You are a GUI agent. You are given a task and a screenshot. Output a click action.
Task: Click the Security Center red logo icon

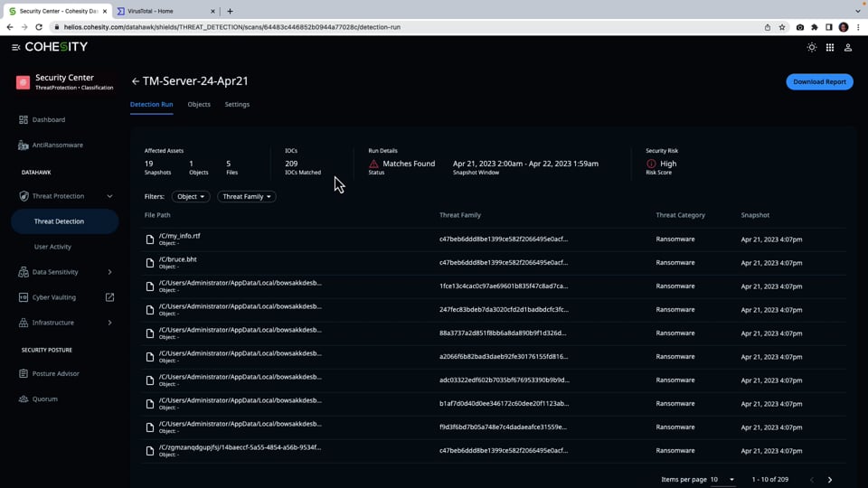[23, 82]
